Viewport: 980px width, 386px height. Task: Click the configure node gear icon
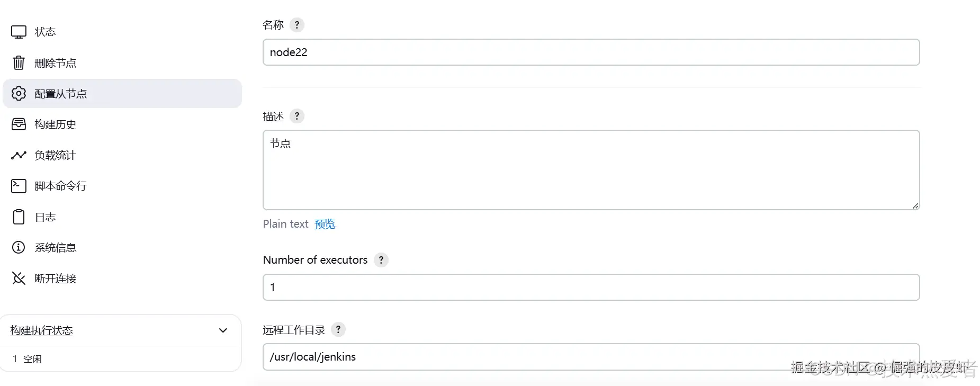19,94
